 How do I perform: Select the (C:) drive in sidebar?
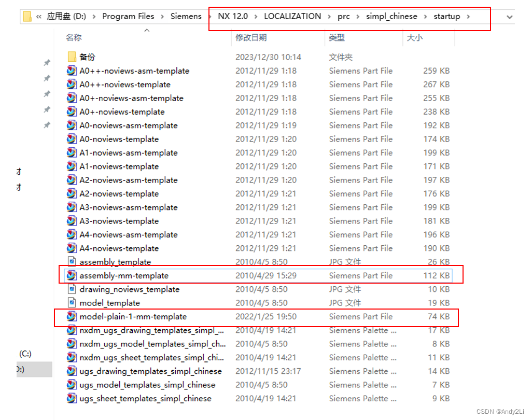25,354
